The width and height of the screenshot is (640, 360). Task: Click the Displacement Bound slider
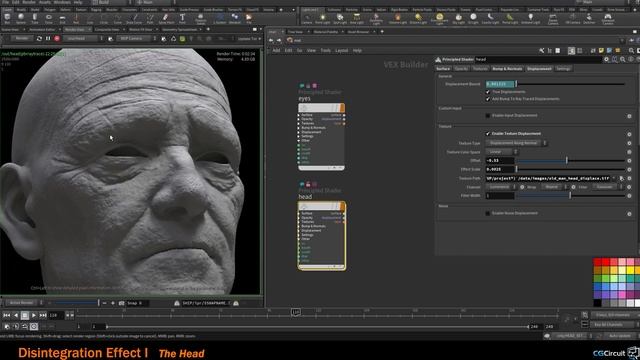[571, 84]
